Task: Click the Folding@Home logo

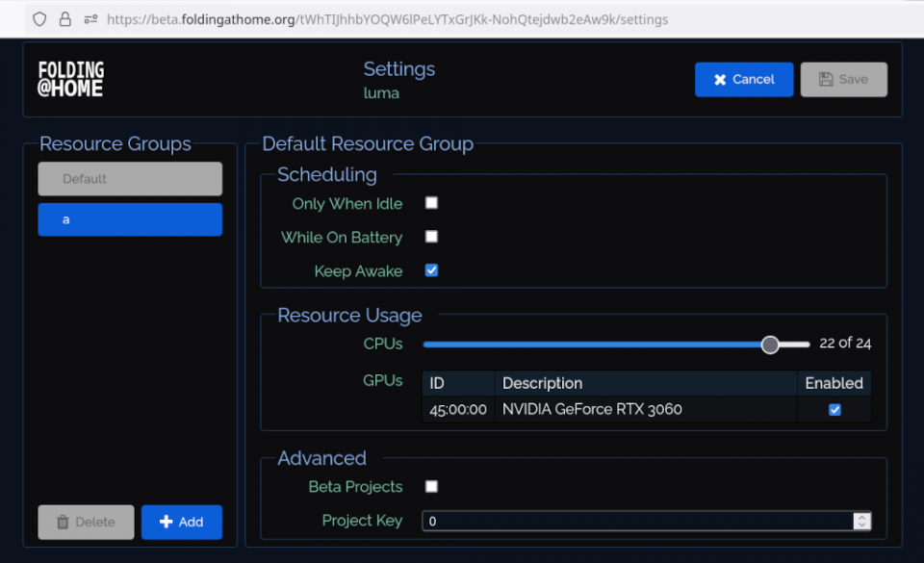Action: coord(71,78)
